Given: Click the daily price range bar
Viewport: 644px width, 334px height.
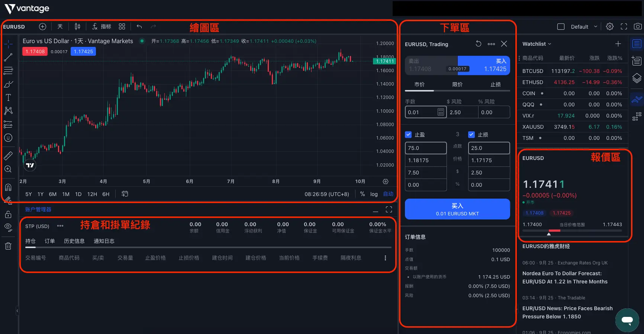Looking at the screenshot, I should coord(572,231).
